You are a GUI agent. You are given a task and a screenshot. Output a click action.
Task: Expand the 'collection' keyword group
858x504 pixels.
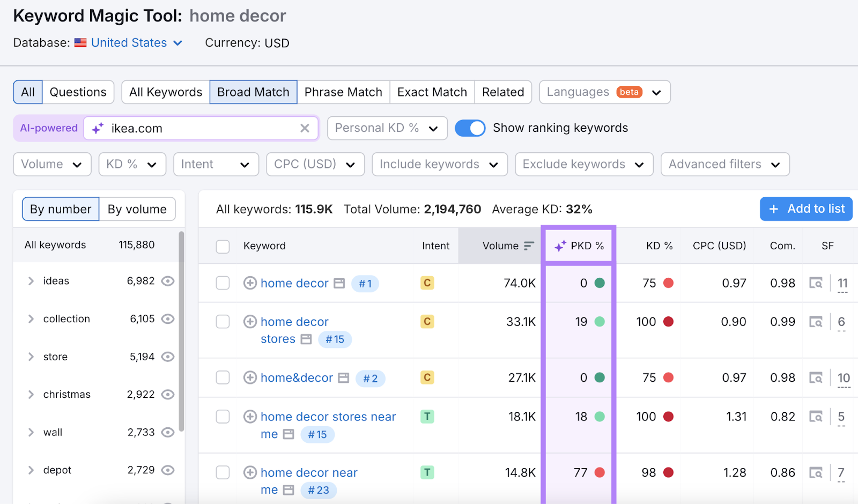[31, 318]
